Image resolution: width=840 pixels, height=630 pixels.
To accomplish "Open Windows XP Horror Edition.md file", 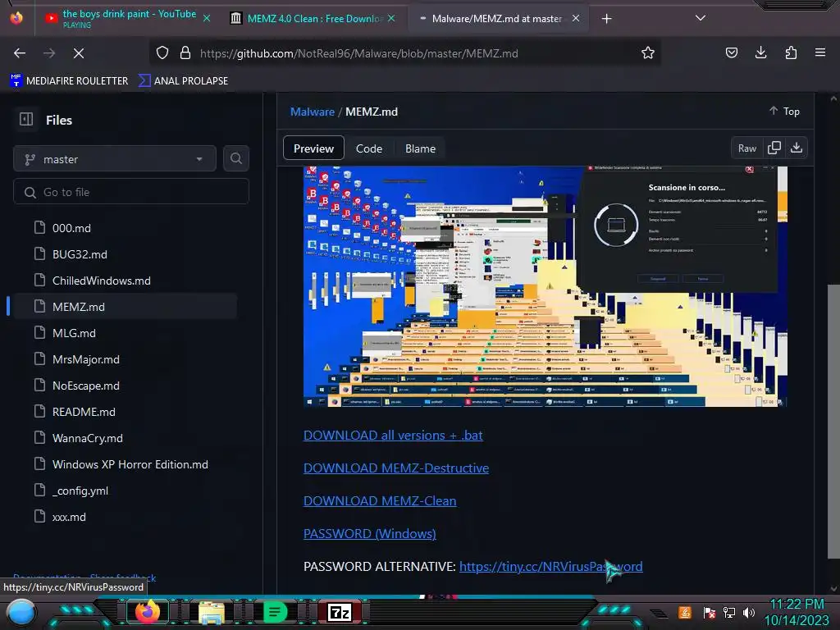I will pos(130,464).
